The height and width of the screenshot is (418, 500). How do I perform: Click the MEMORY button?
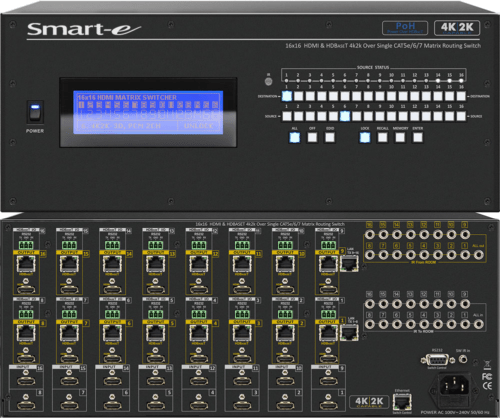point(400,137)
